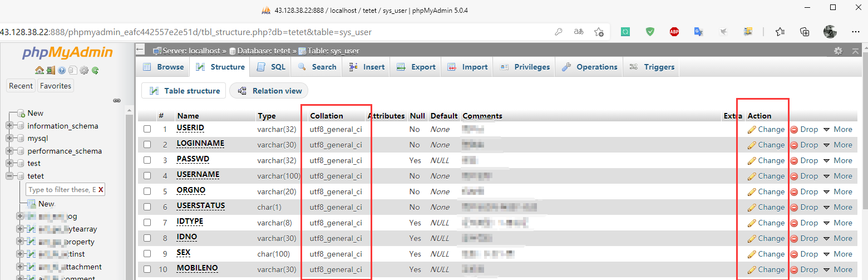This screenshot has width=868, height=280.
Task: Click the Table structure button
Action: point(184,91)
